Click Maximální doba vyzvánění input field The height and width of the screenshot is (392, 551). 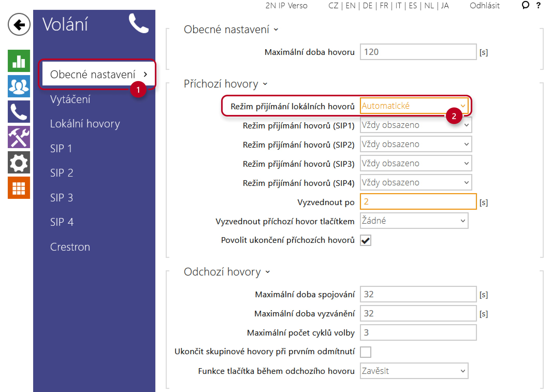[418, 314]
